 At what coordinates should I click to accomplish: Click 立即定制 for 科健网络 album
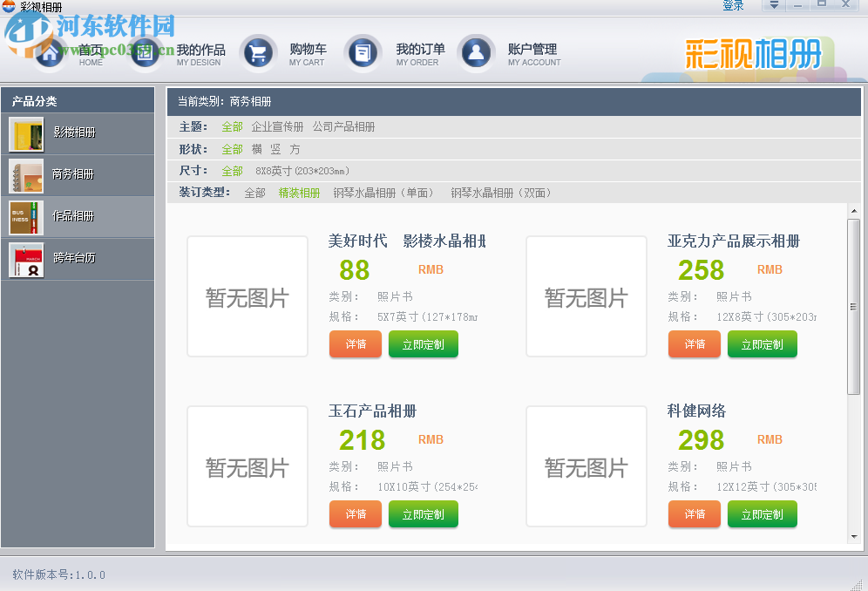[762, 514]
